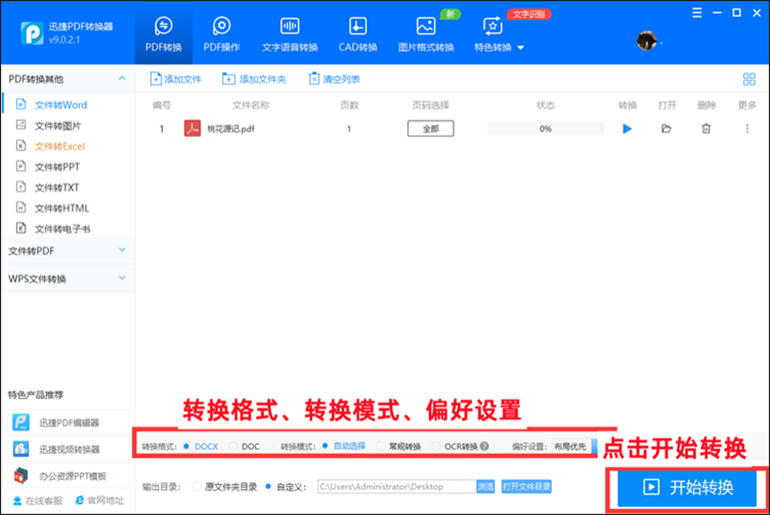
Task: Select 原文件夹目录 output option
Action: point(197,487)
